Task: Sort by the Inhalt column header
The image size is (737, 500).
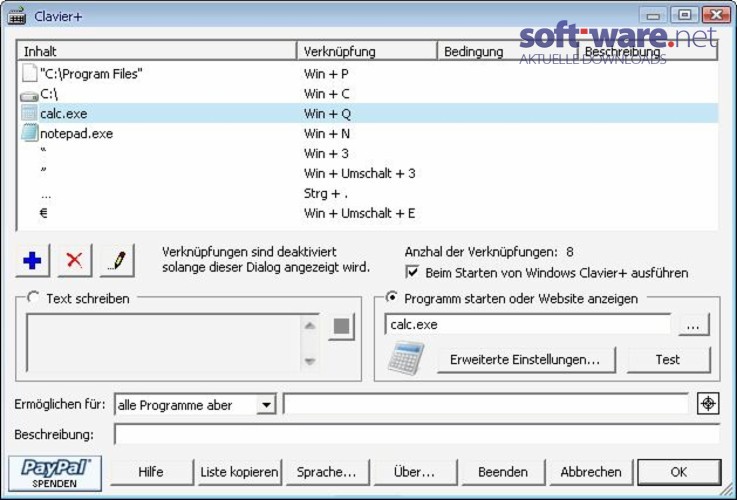Action: pyautogui.click(x=157, y=51)
